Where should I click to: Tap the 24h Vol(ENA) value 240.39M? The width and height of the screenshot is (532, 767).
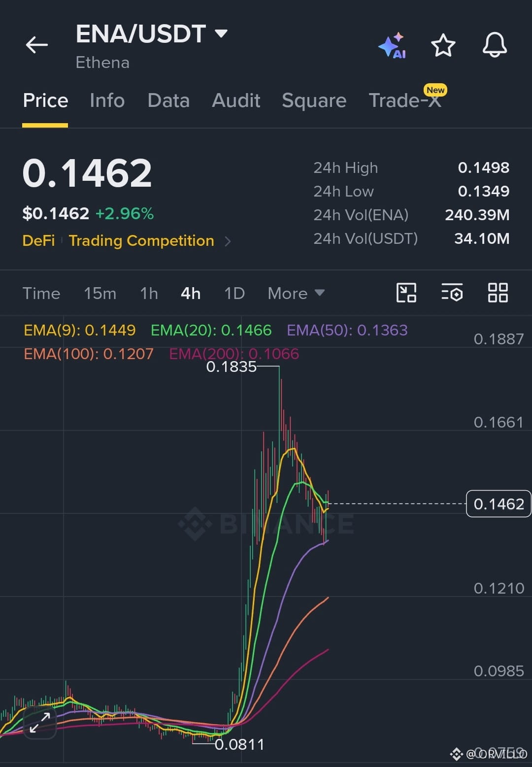[x=477, y=215]
